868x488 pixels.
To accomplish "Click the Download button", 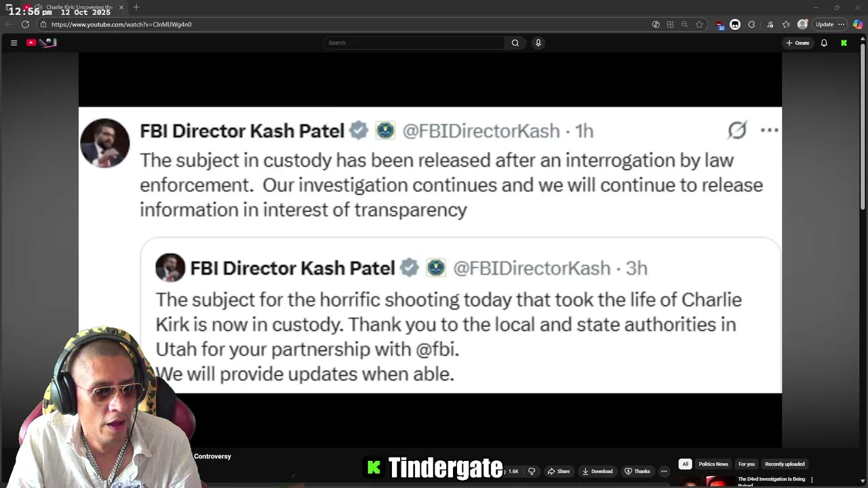I will [597, 471].
